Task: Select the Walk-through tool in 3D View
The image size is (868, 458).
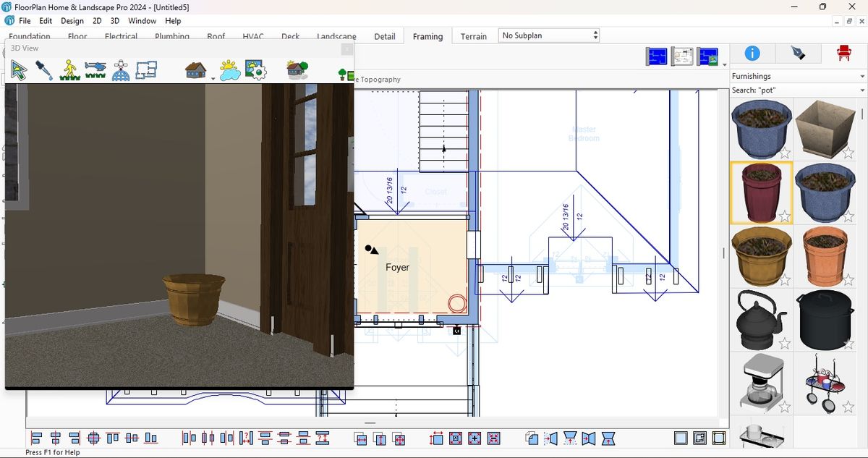Action: click(69, 70)
